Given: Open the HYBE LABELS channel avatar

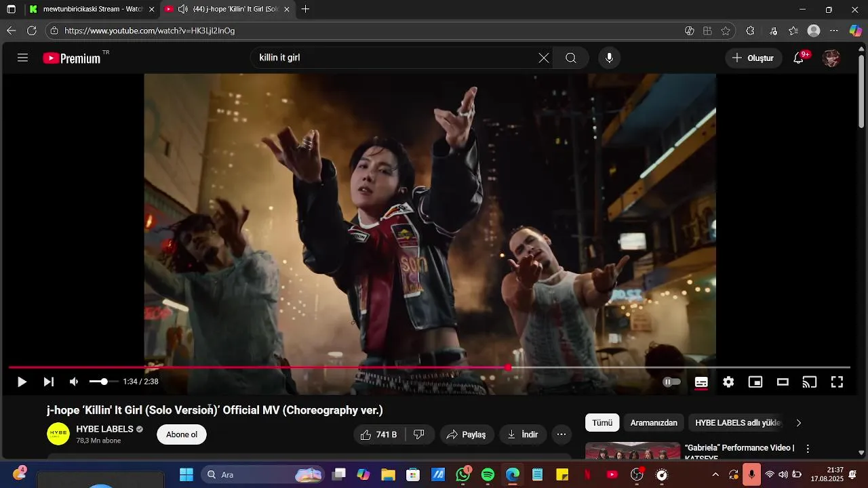Looking at the screenshot, I should [58, 434].
